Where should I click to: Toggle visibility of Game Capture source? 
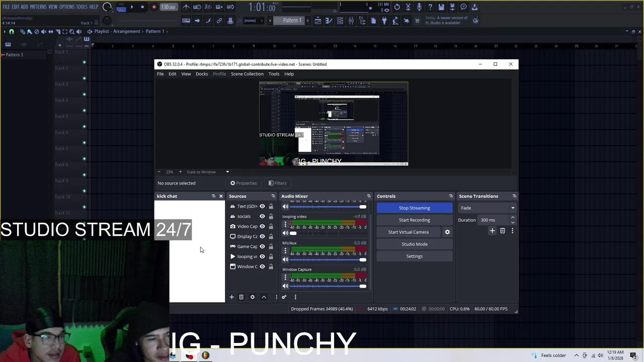coord(262,246)
